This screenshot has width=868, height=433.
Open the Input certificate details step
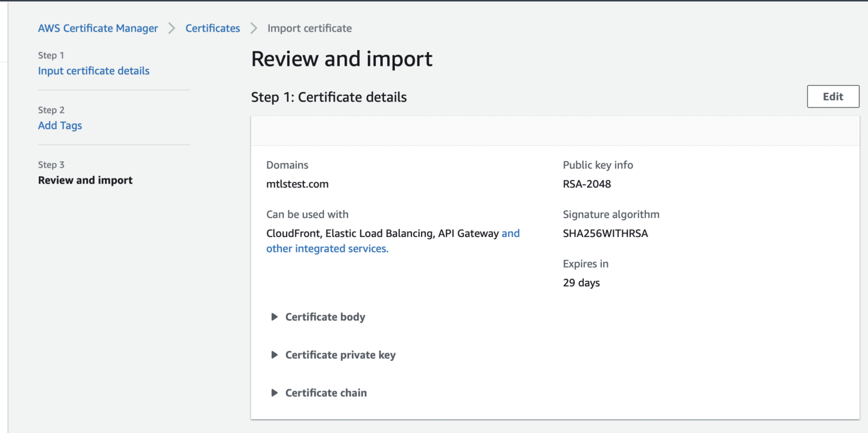[93, 71]
